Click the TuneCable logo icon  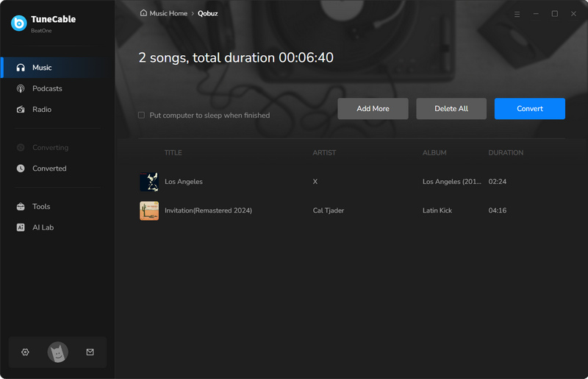[19, 24]
